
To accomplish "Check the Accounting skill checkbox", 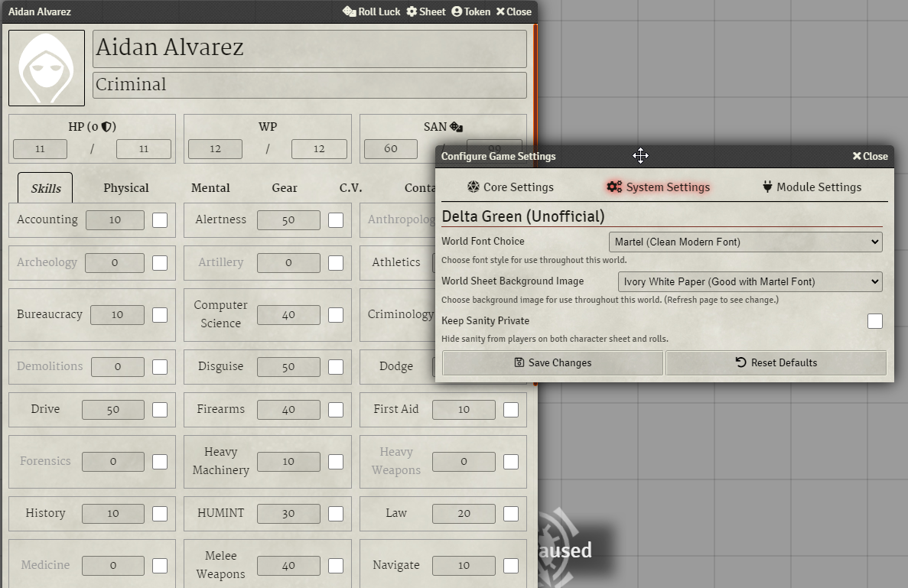I will (160, 220).
